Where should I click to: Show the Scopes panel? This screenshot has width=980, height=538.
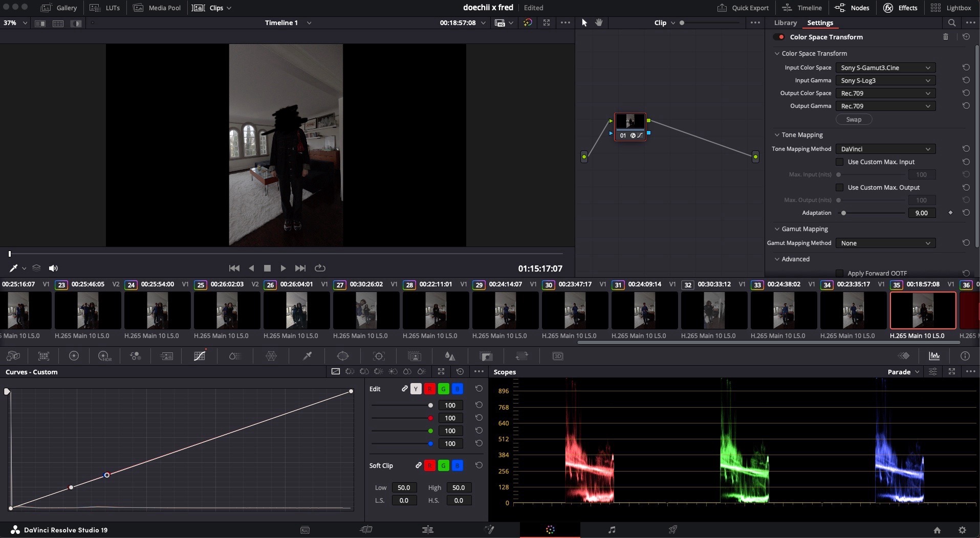point(934,356)
